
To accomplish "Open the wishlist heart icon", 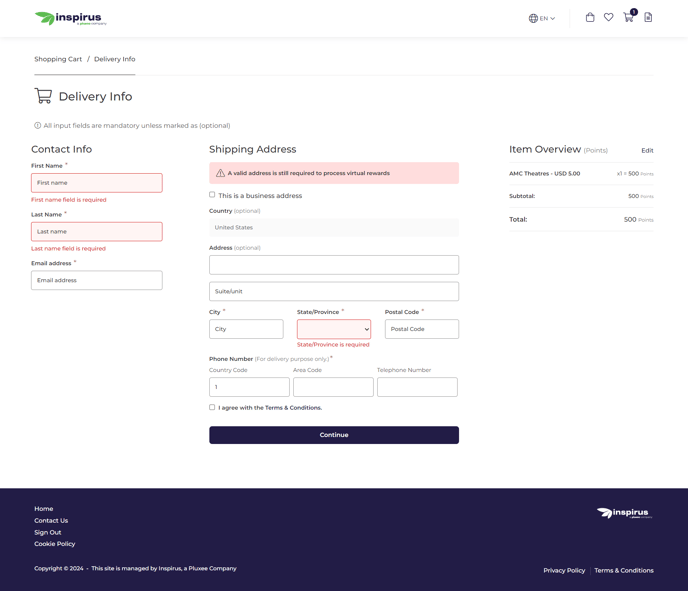I will 608,17.
